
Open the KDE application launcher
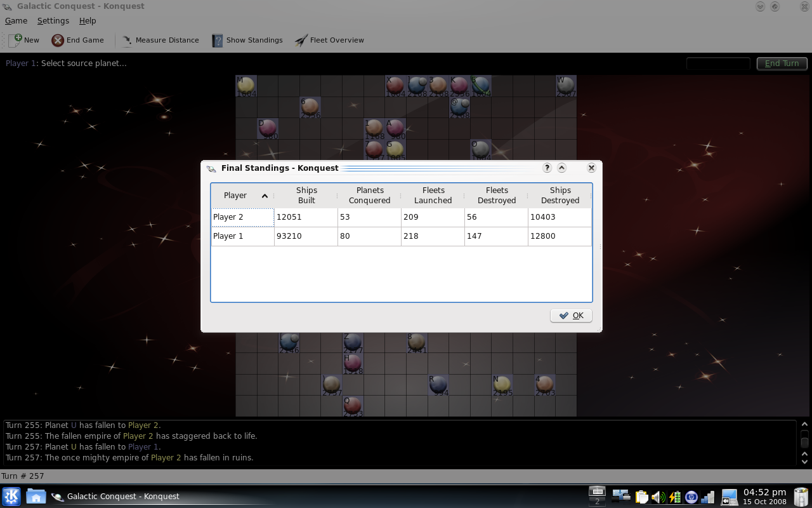click(x=11, y=496)
